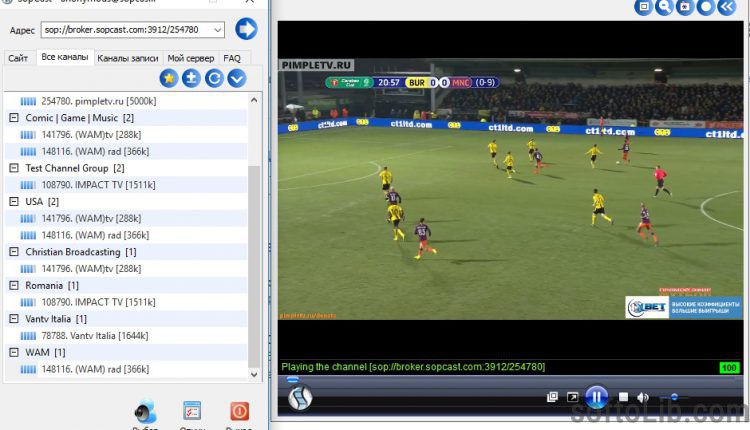Click the blue down-chevron icon above channel list
Image resolution: width=750 pixels, height=430 pixels.
pos(237,78)
